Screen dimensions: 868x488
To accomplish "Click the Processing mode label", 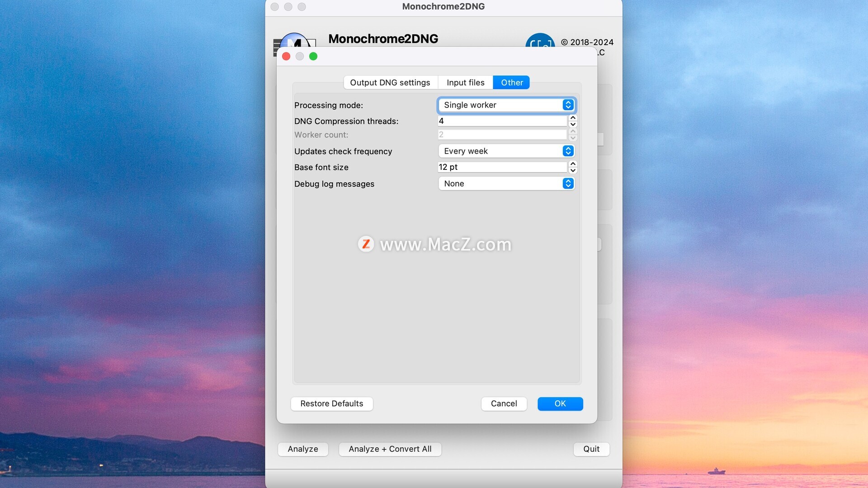I will (329, 105).
